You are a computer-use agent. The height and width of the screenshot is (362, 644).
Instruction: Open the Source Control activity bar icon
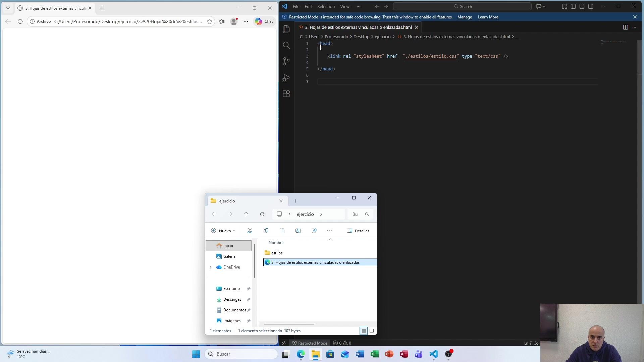[286, 61]
